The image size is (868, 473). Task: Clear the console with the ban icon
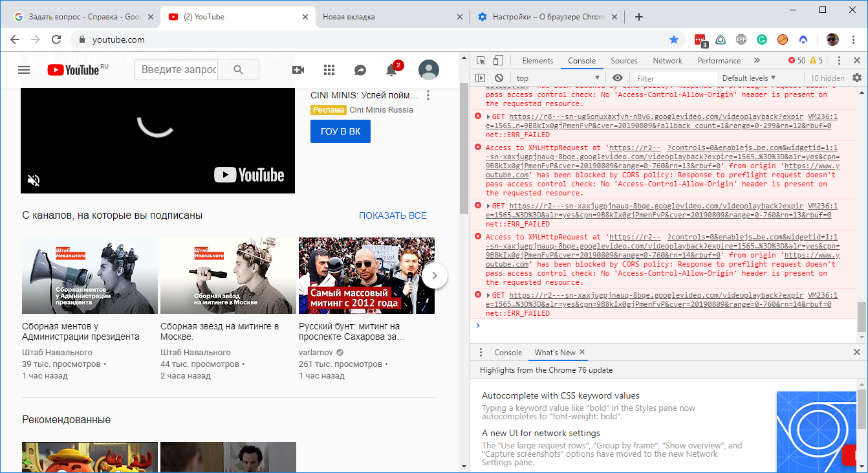(499, 78)
